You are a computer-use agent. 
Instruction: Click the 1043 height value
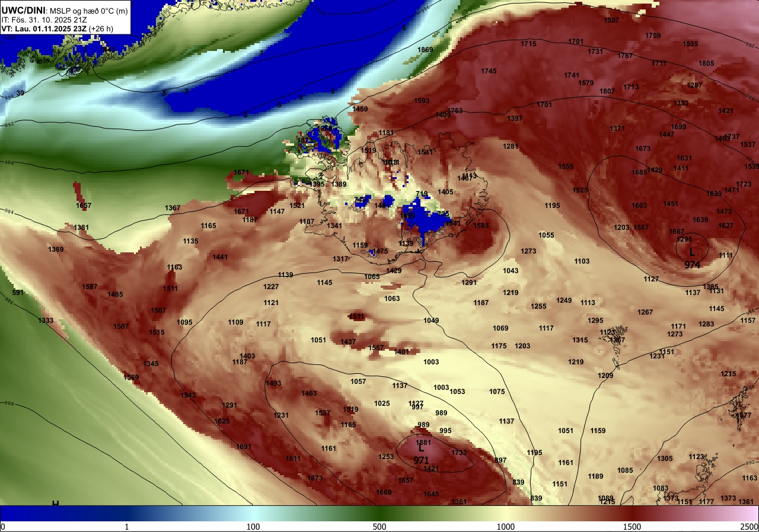[511, 271]
